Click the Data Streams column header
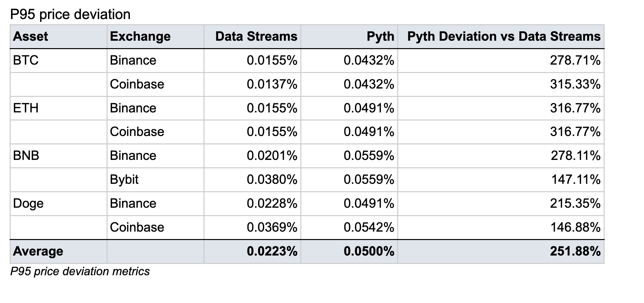 (256, 37)
